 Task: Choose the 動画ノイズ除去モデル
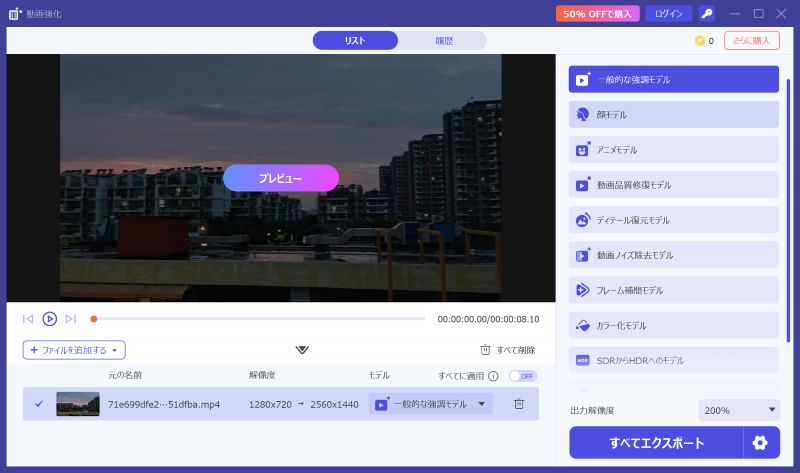[x=673, y=255]
